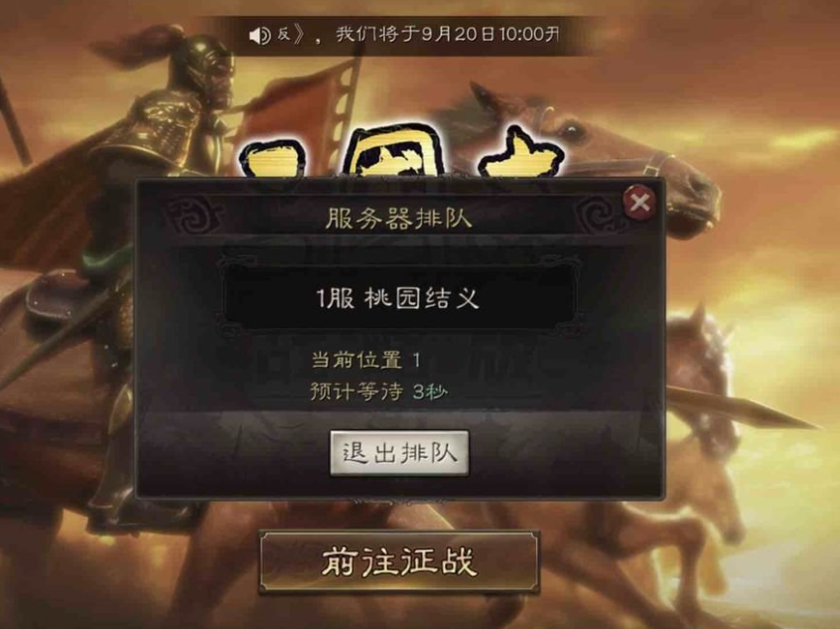Screen dimensions: 840x629
Task: Open the scrolling 9月20日 announcement text
Action: 448,35
